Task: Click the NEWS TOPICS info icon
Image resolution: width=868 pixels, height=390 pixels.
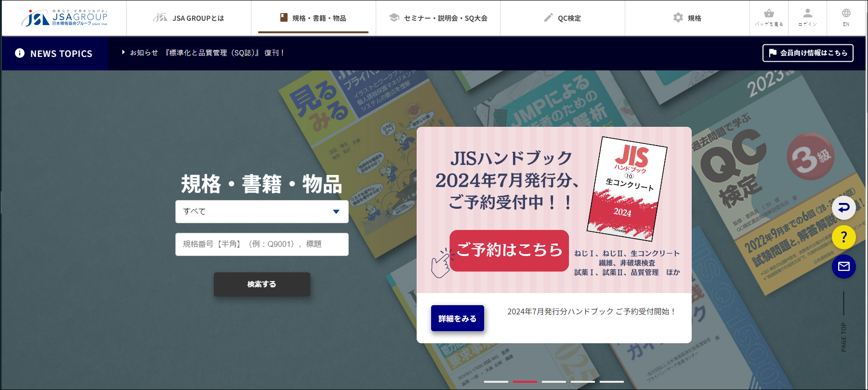Action: [20, 53]
